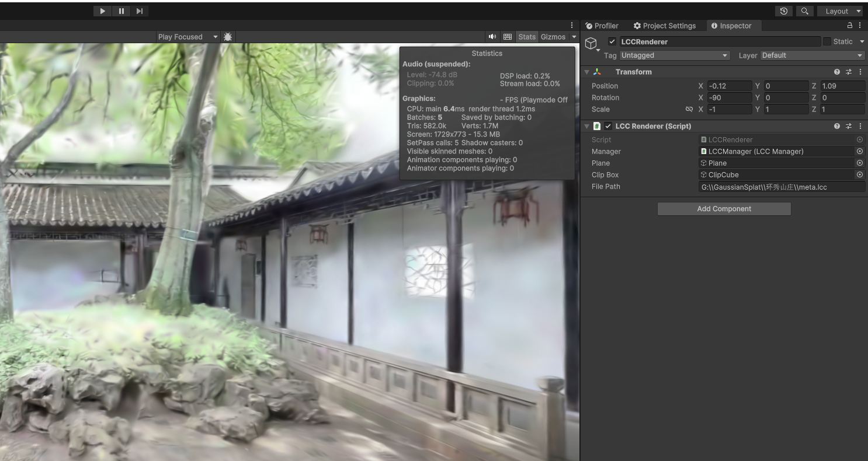This screenshot has height=461, width=868.
Task: Toggle the Stats overlay button
Action: [x=526, y=37]
